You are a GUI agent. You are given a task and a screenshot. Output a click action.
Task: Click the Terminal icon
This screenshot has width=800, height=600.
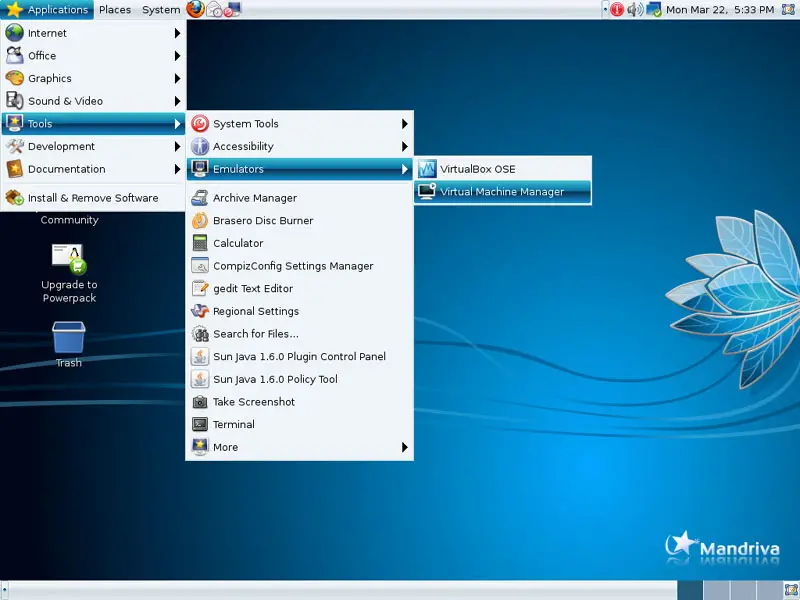click(x=199, y=424)
